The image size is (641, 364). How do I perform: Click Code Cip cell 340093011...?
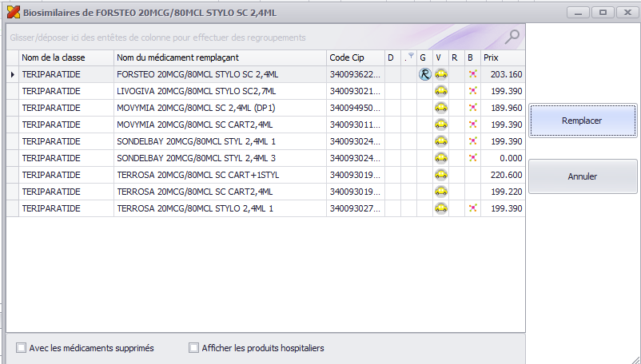click(x=355, y=125)
